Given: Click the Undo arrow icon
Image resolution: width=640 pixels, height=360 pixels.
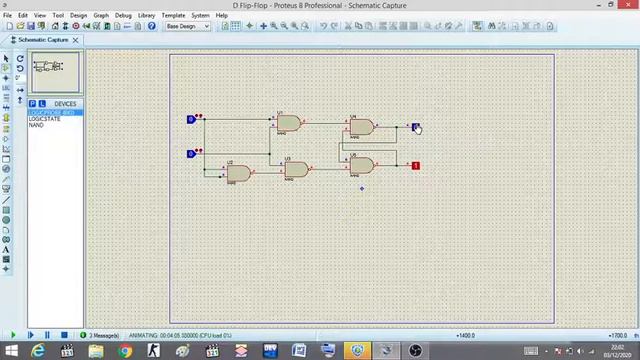Looking at the screenshot, I should point(323,26).
